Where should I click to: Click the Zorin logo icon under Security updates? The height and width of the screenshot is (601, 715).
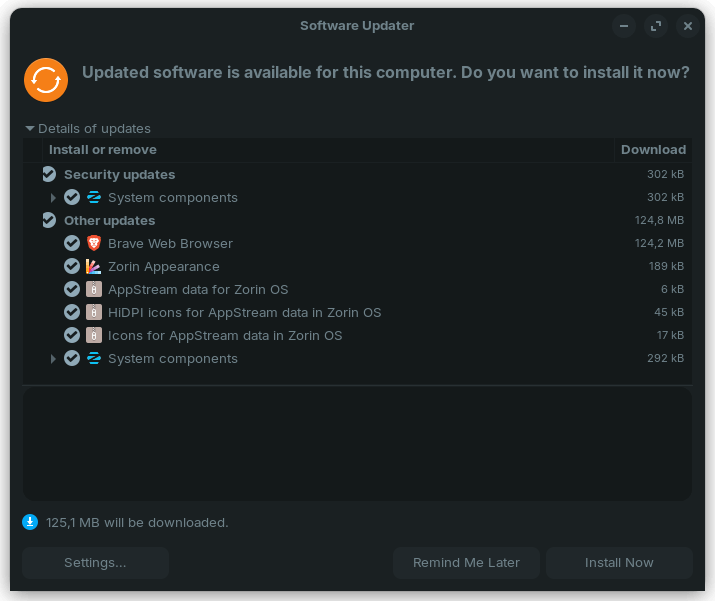pyautogui.click(x=94, y=197)
